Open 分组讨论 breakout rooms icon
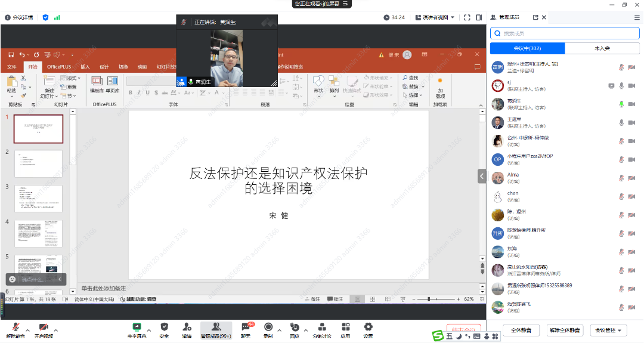Screen dimensions: 644x343 (322, 327)
